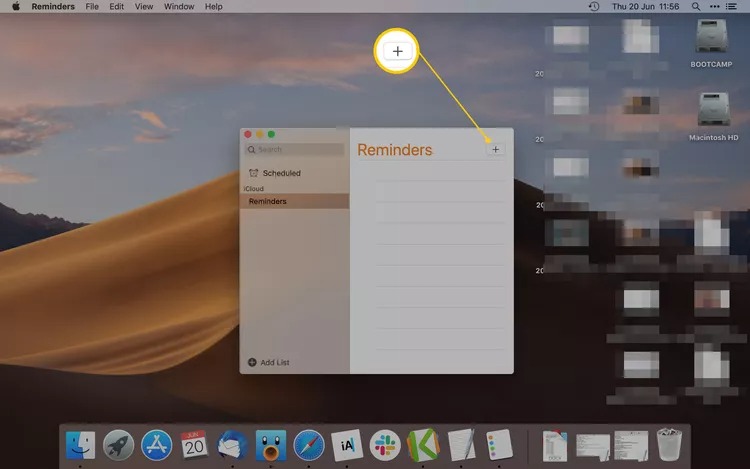Close the Reminders window with red button
750x469 pixels.
pos(248,134)
